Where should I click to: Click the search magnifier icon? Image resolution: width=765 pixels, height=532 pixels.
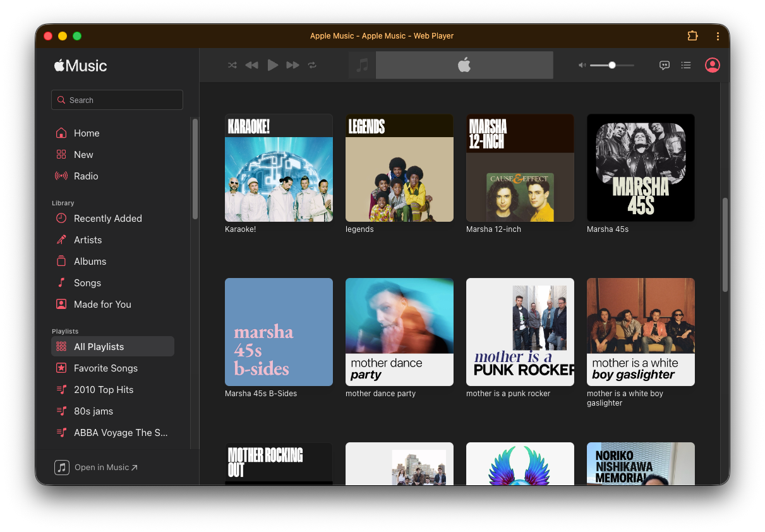[61, 100]
